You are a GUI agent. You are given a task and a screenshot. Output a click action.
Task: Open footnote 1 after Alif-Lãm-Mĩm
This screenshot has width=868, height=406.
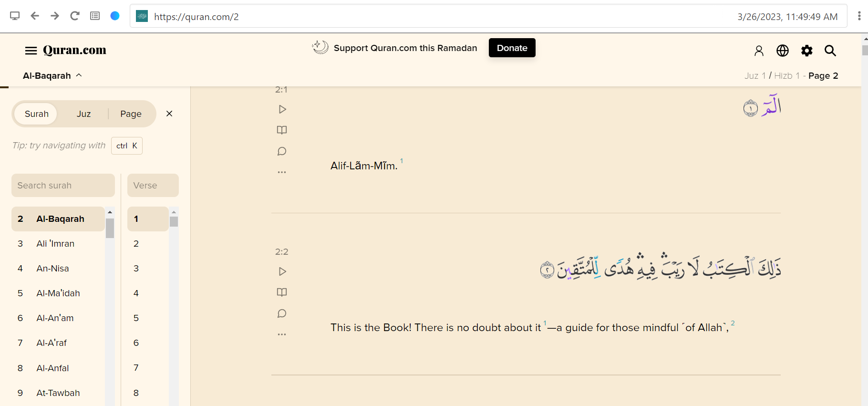tap(402, 161)
